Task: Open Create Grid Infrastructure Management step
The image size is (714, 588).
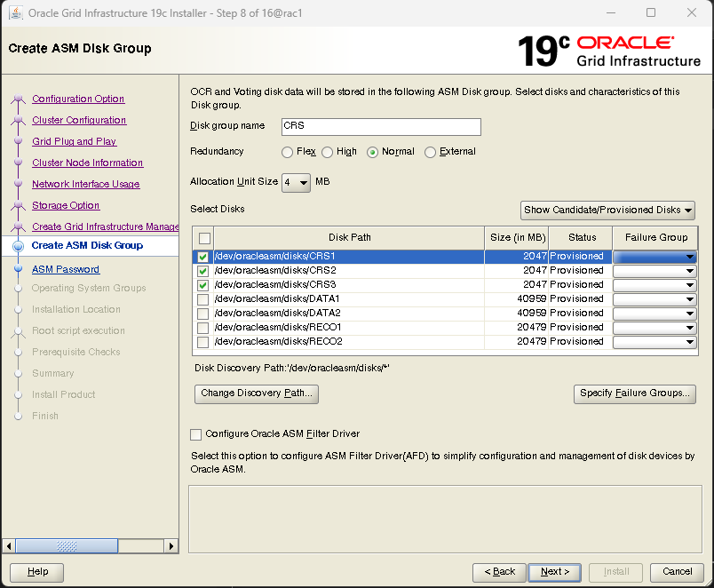Action: click(x=105, y=226)
